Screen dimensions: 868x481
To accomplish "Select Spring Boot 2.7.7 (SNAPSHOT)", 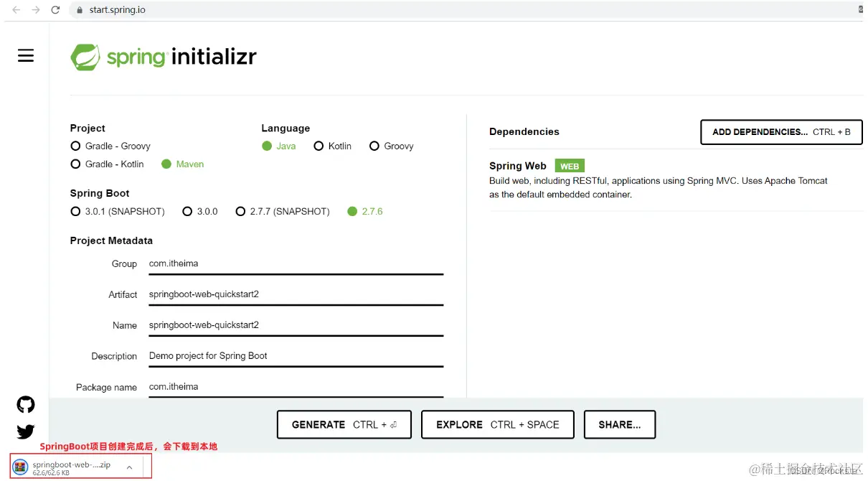I will click(283, 211).
